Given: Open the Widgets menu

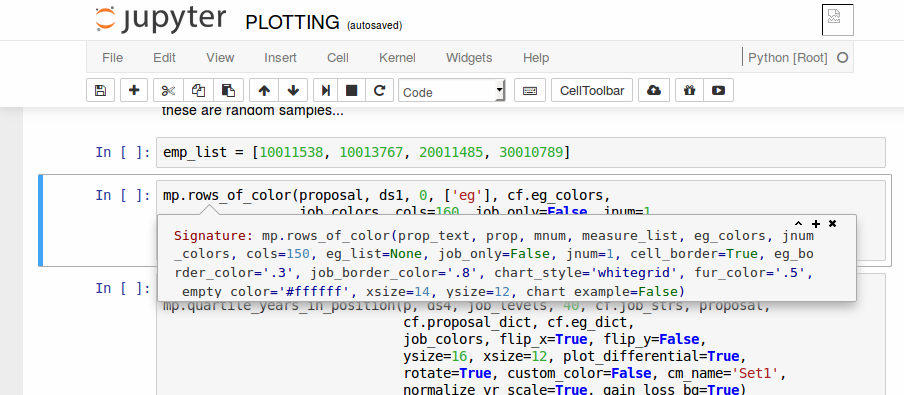Looking at the screenshot, I should point(469,58).
